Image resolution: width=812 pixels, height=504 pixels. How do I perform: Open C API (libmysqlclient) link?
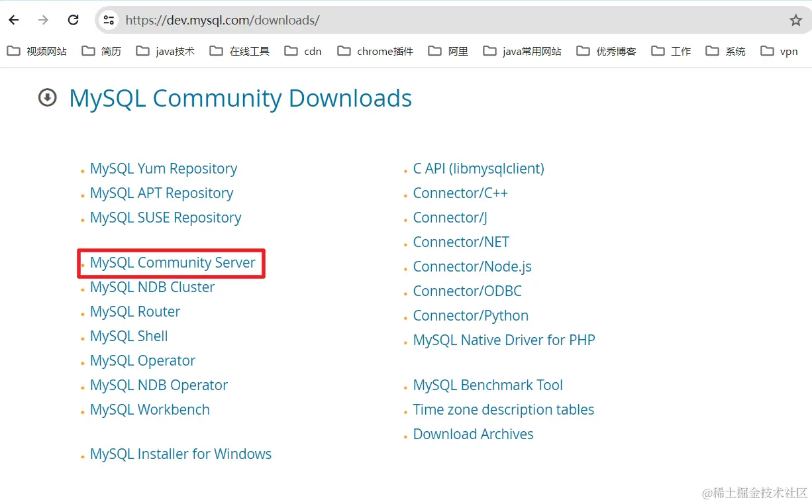479,169
